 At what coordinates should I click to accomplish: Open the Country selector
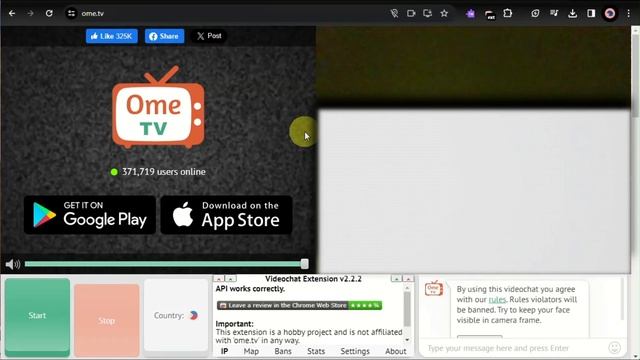click(176, 315)
